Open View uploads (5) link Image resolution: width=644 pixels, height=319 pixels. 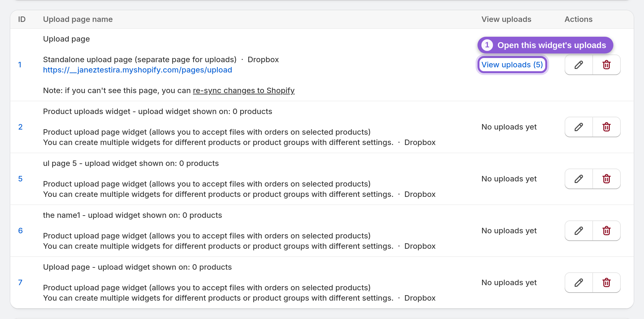coord(512,65)
